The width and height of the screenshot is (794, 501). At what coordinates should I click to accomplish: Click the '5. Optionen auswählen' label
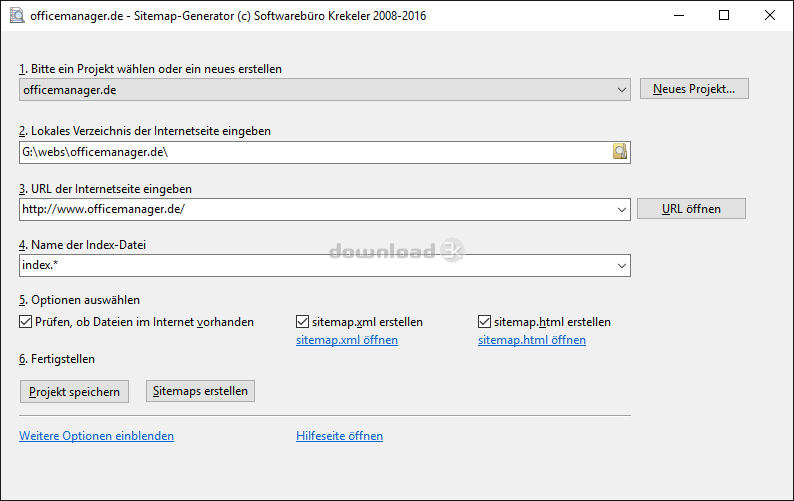point(80,300)
